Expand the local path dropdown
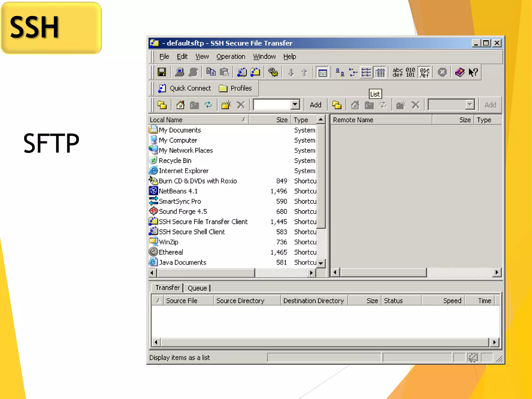Image resolution: width=532 pixels, height=399 pixels. 295,105
